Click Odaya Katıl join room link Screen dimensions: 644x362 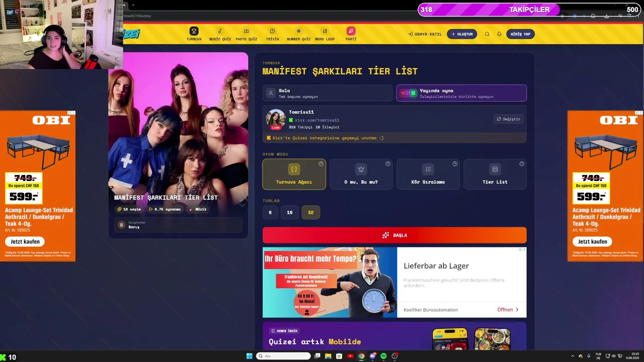pos(425,34)
